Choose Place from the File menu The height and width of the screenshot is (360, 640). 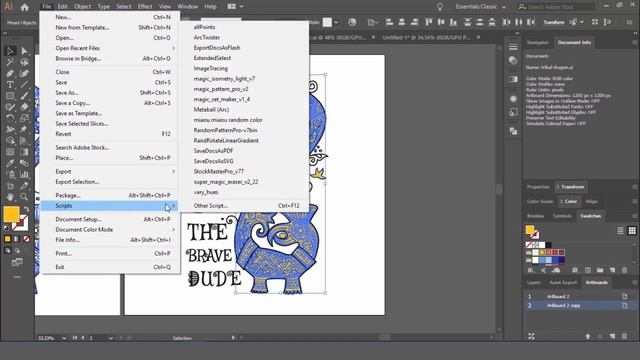pos(110,158)
